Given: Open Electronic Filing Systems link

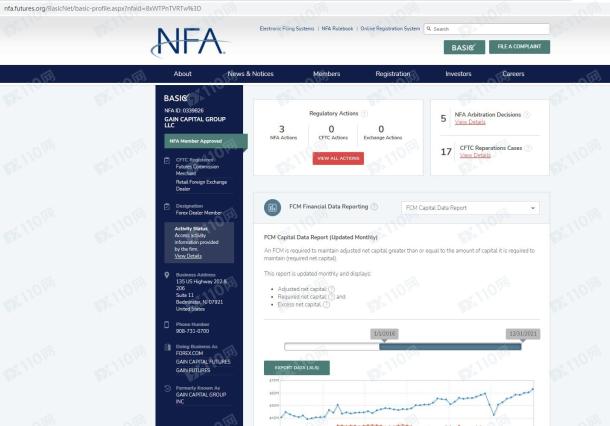Looking at the screenshot, I should pyautogui.click(x=287, y=29).
